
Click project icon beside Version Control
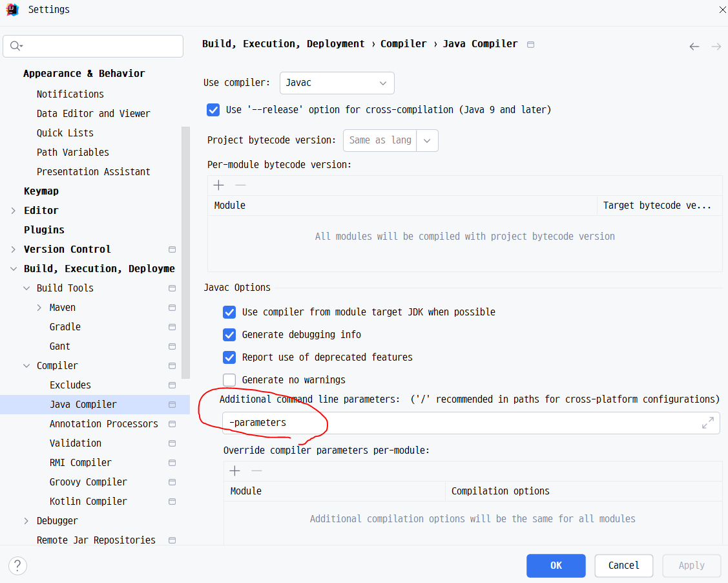172,249
